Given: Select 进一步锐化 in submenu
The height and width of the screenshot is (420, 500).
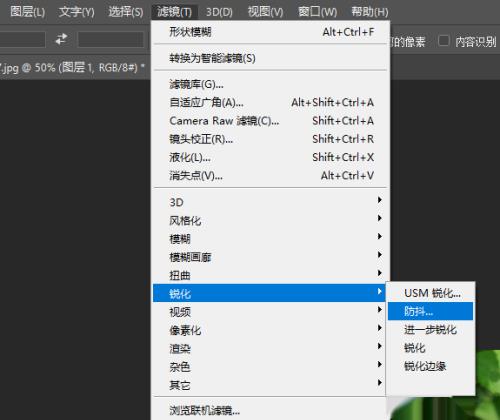Looking at the screenshot, I should click(x=430, y=330).
